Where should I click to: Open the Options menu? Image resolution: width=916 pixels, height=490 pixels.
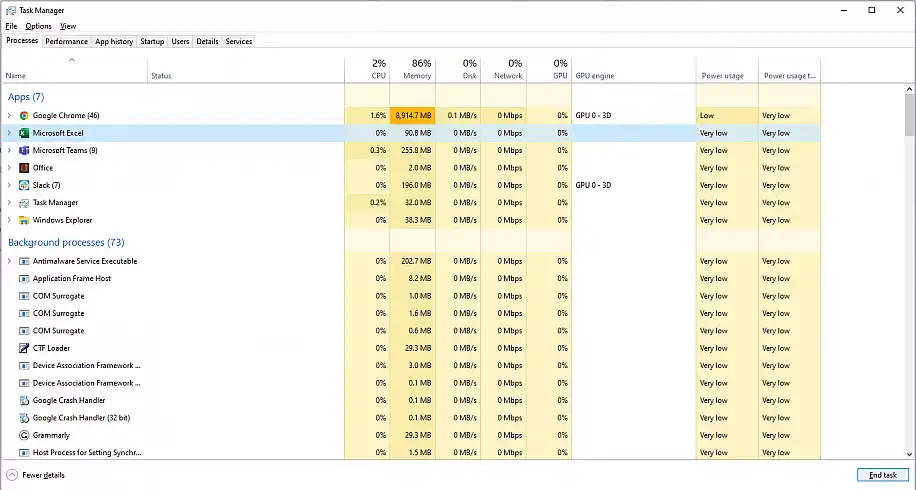pyautogui.click(x=39, y=26)
